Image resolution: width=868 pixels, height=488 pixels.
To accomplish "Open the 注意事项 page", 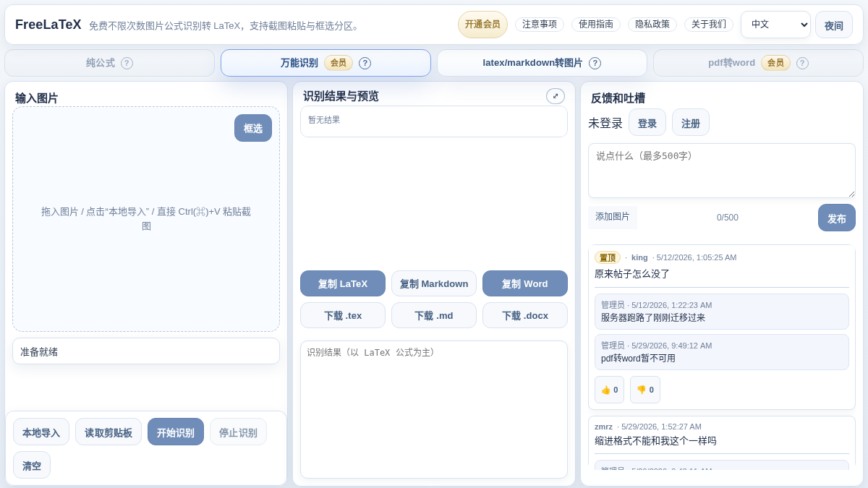I will [x=540, y=25].
